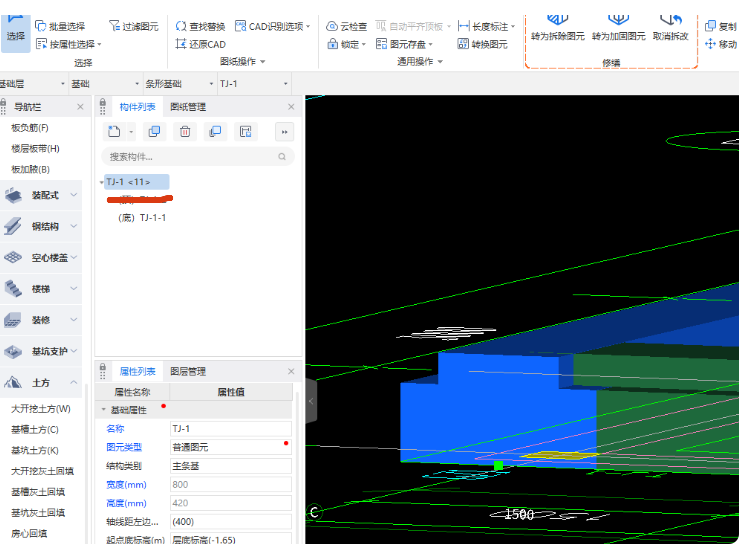The image size is (739, 544).
Task: Edit 结构类别 value 主条基
Action: (231, 466)
